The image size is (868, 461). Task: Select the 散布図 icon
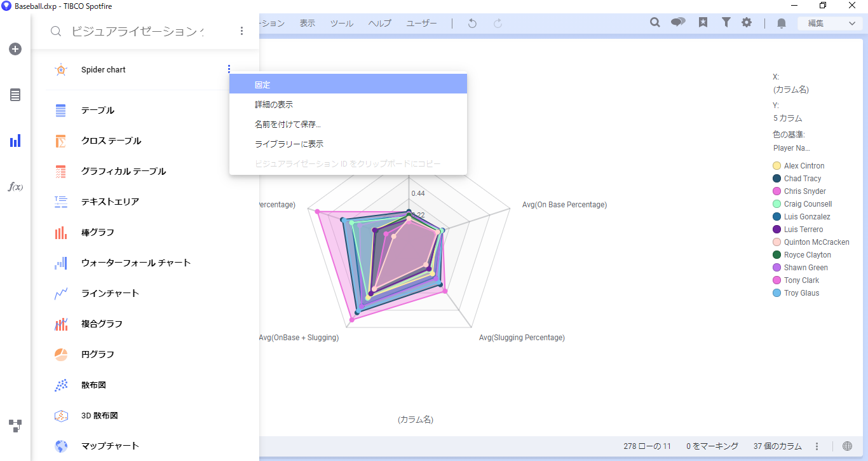[x=61, y=385]
